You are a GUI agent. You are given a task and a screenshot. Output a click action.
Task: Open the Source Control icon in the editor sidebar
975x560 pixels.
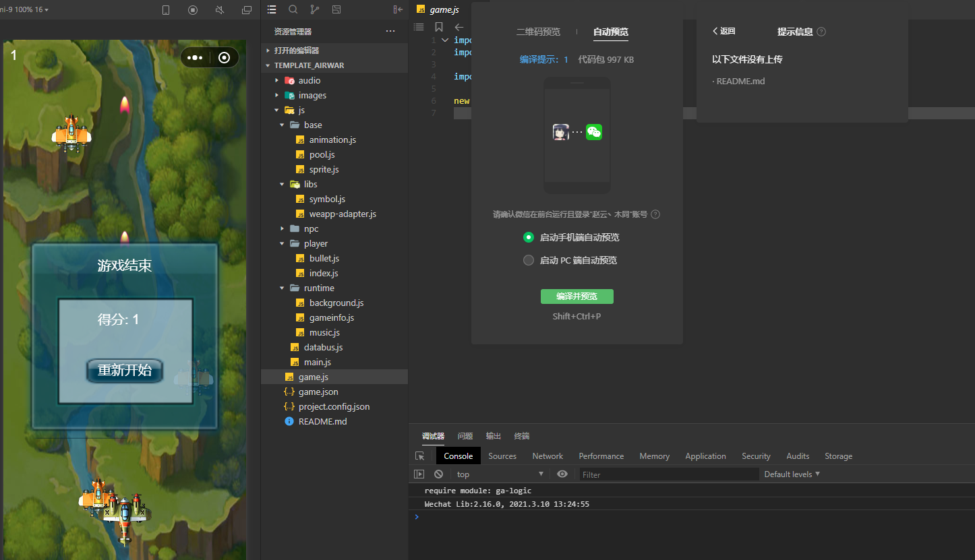(x=315, y=9)
